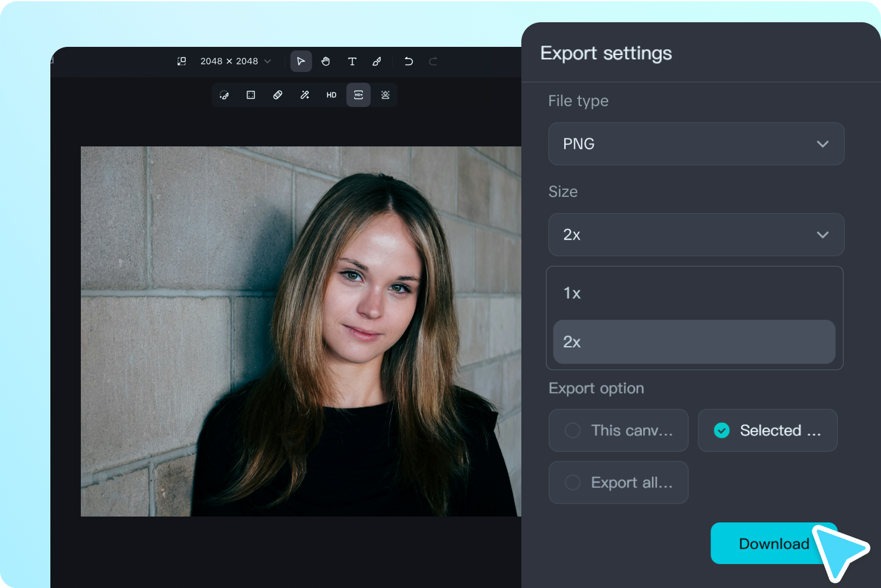Activate the hand pan tool
This screenshot has width=881, height=588.
[326, 61]
